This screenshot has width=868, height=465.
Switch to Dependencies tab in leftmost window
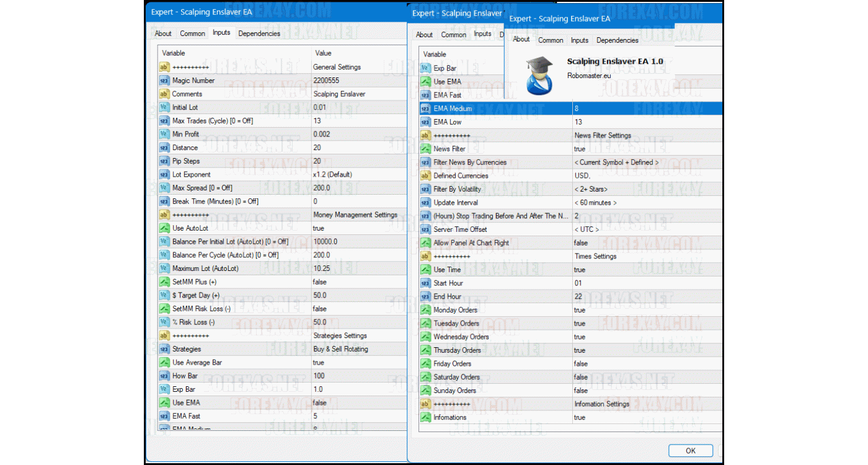(x=259, y=33)
